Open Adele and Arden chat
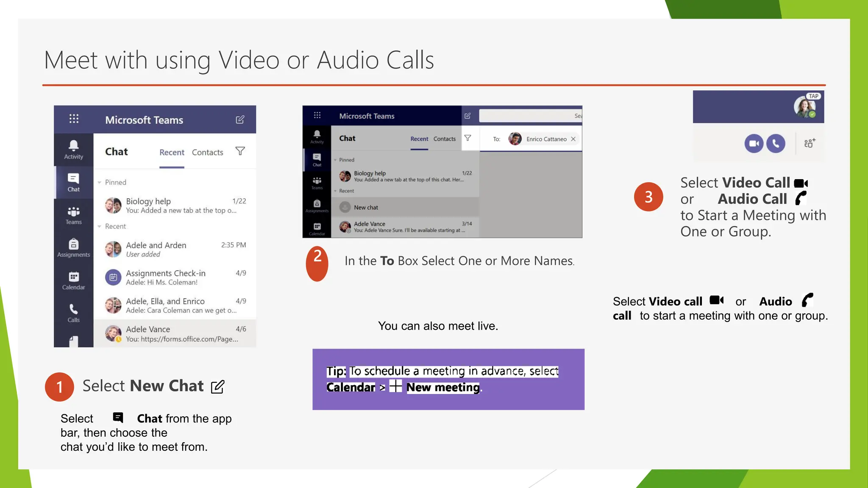The image size is (868, 488). (x=175, y=250)
